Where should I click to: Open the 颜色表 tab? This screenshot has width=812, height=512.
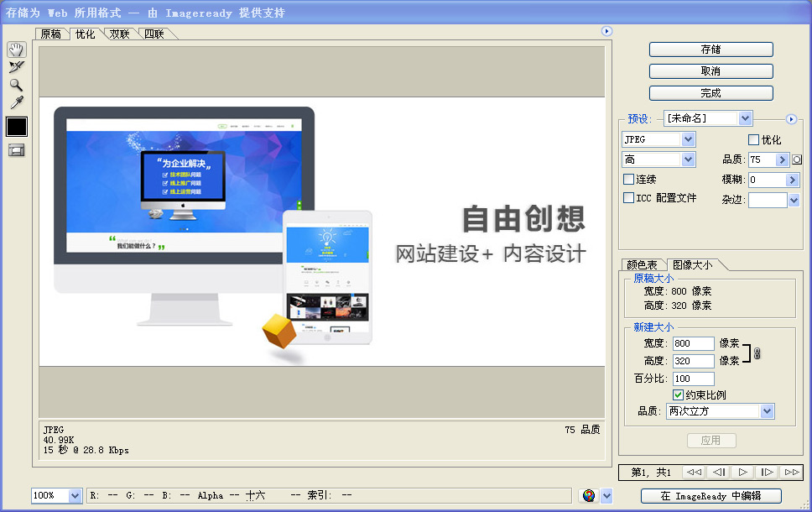pos(642,264)
